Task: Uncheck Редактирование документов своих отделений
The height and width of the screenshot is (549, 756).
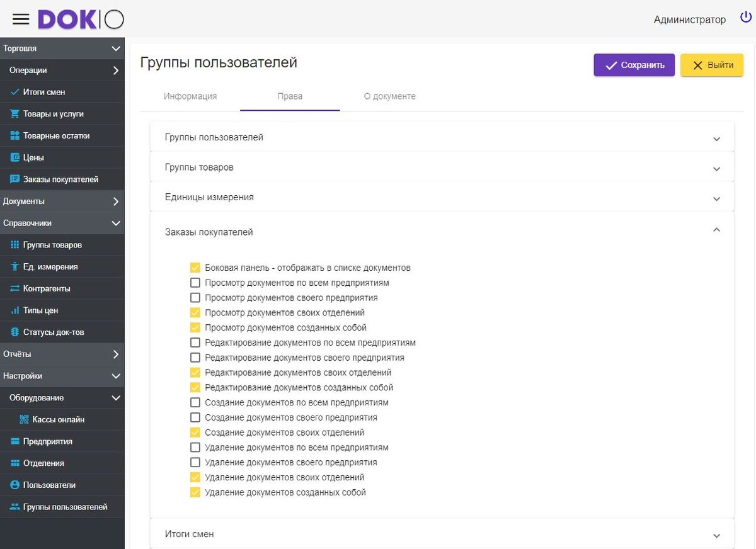Action: click(195, 373)
